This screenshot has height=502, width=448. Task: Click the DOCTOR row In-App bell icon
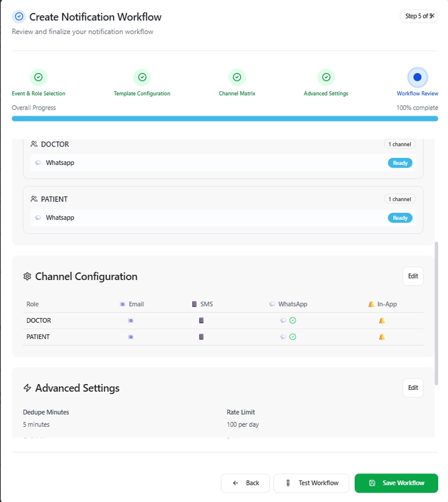coord(382,320)
